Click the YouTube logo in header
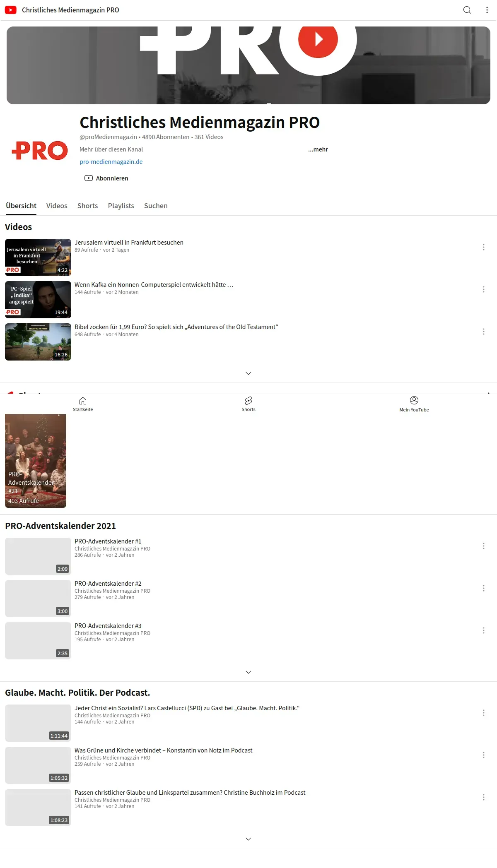 coord(11,10)
